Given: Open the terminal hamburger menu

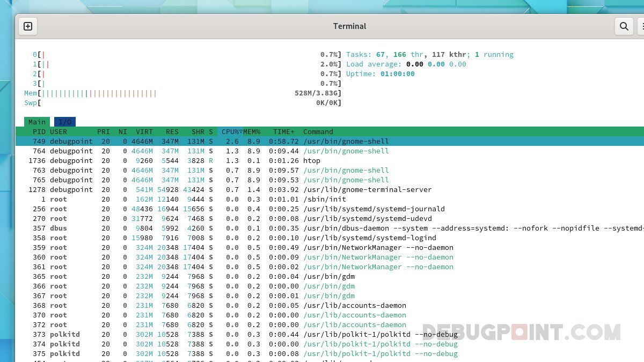Looking at the screenshot, I should click(x=642, y=26).
